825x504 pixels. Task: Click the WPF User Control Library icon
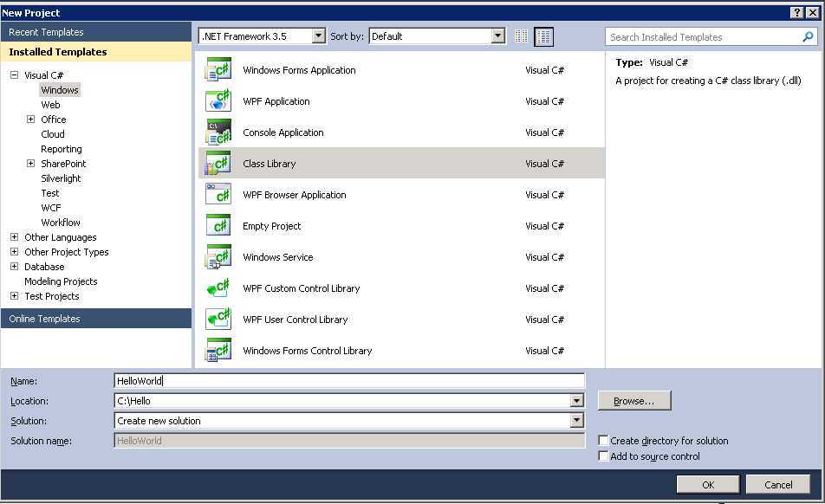click(x=218, y=319)
